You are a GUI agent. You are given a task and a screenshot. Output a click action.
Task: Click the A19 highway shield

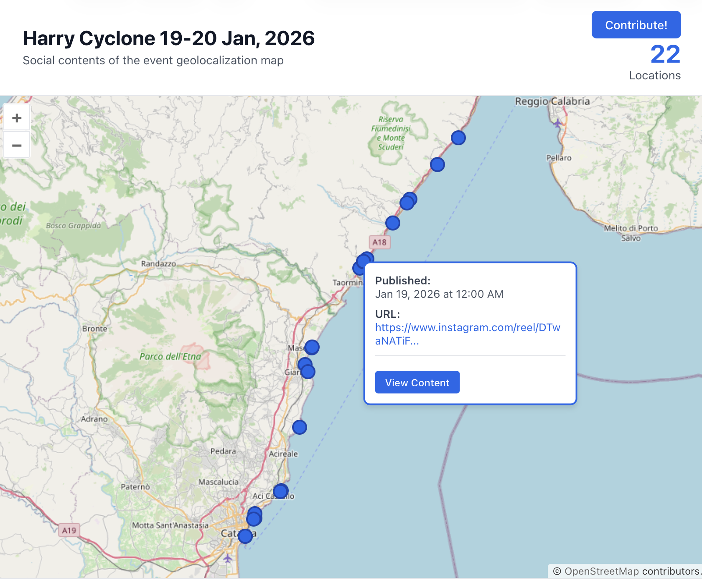tap(69, 530)
